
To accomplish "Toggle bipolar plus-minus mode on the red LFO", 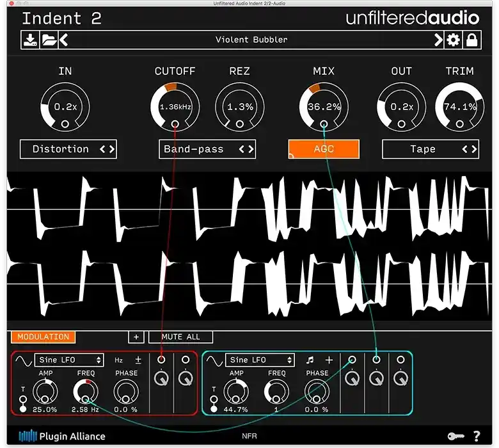I will click(138, 360).
